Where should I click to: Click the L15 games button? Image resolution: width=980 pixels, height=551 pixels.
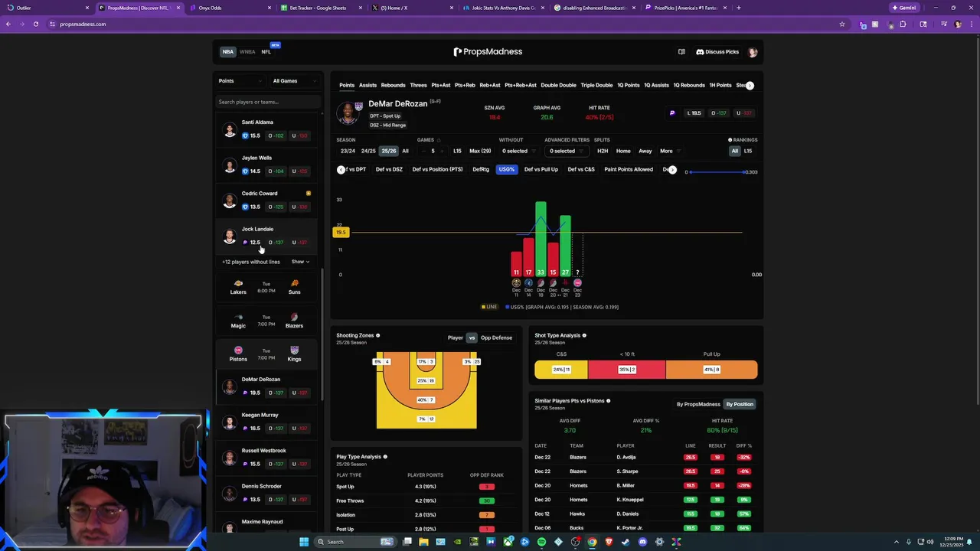coord(457,151)
